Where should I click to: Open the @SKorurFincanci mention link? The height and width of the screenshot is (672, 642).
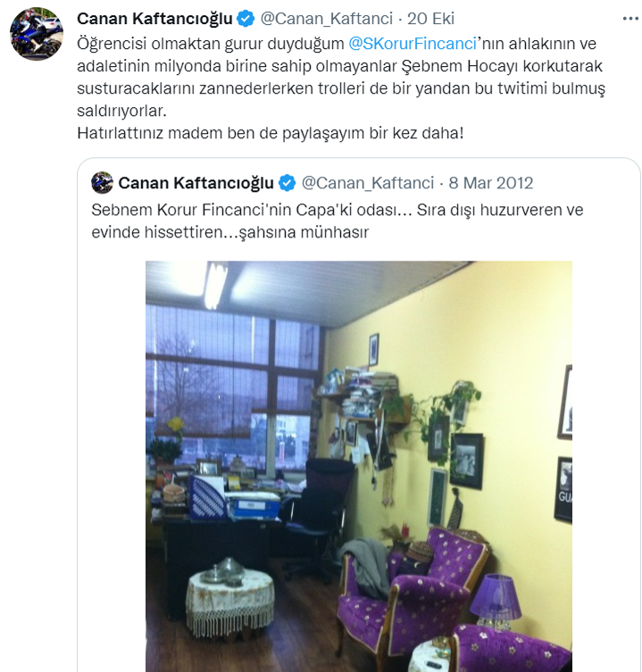coord(413,44)
